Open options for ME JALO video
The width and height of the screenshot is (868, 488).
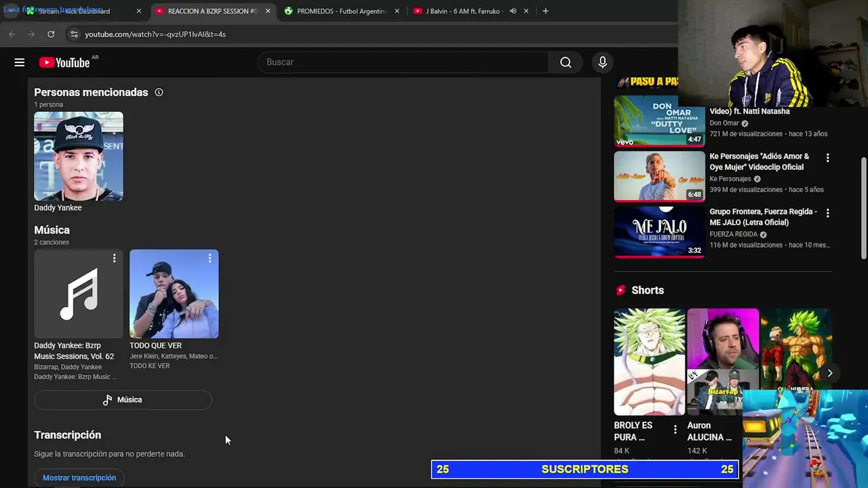[827, 213]
